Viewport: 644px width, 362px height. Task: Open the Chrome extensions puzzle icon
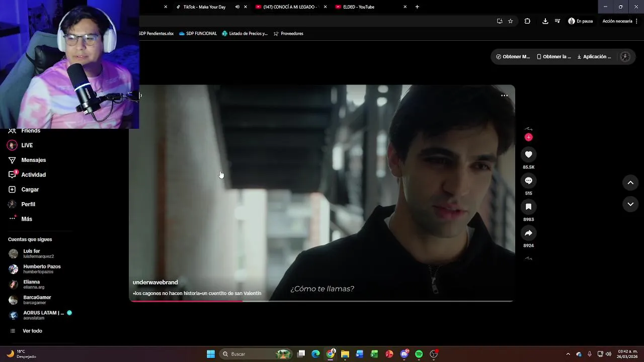527,21
